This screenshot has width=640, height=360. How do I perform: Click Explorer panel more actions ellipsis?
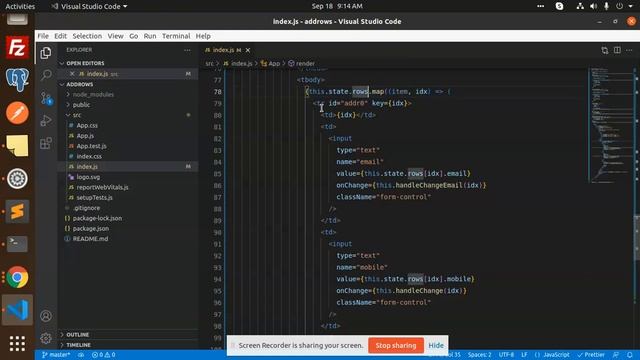pyautogui.click(x=187, y=50)
